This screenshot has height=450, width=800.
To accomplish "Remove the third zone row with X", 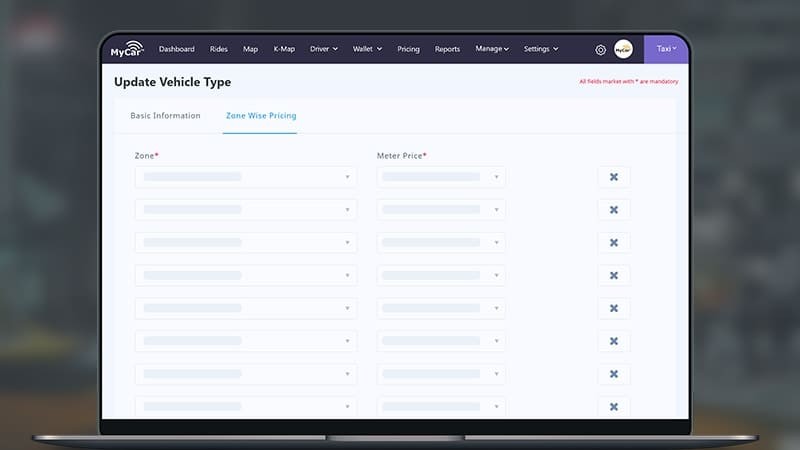I will [614, 243].
